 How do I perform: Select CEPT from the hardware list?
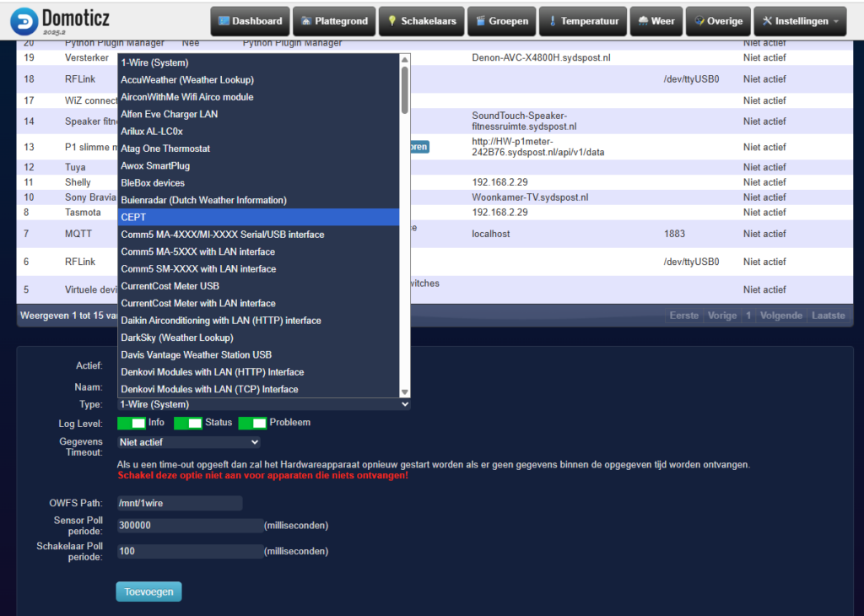(258, 217)
